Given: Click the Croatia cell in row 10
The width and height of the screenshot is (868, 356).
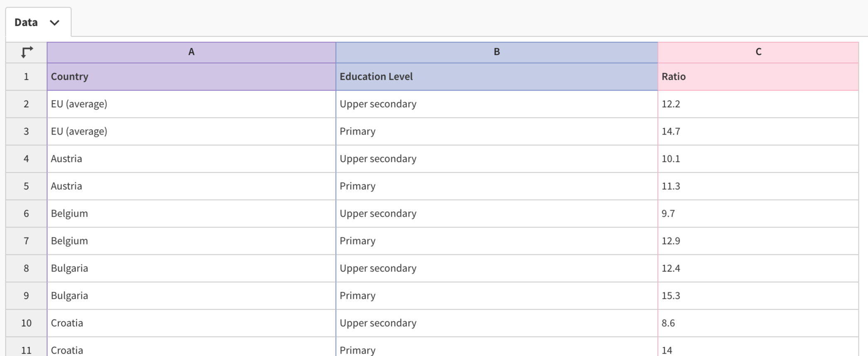Looking at the screenshot, I should [x=191, y=323].
